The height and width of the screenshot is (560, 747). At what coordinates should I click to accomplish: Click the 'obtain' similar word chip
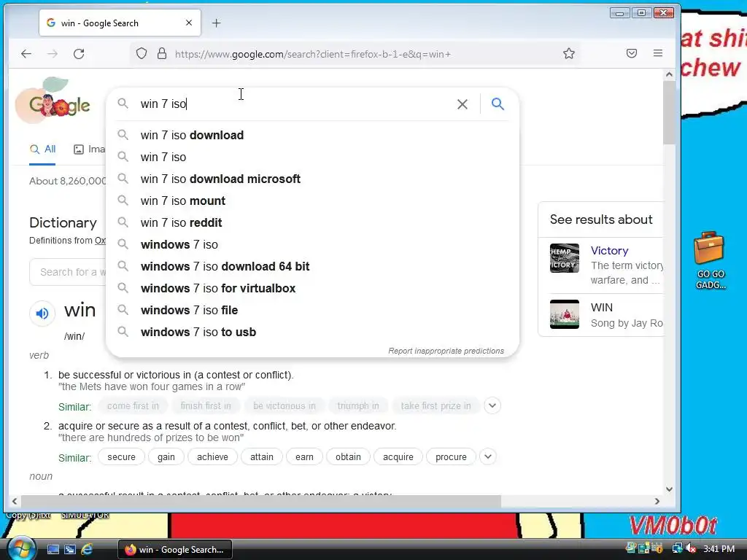pos(348,456)
